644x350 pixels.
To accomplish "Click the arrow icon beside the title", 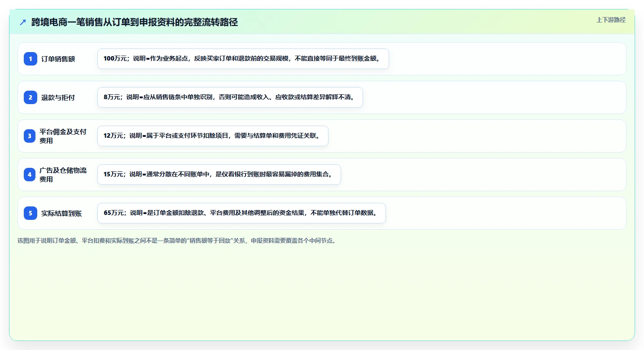I will pos(23,22).
